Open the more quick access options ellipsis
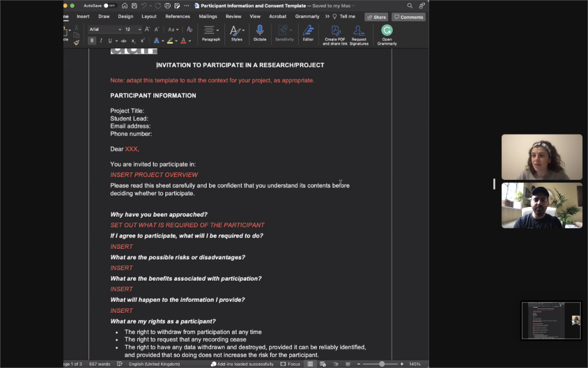 pyautogui.click(x=187, y=6)
